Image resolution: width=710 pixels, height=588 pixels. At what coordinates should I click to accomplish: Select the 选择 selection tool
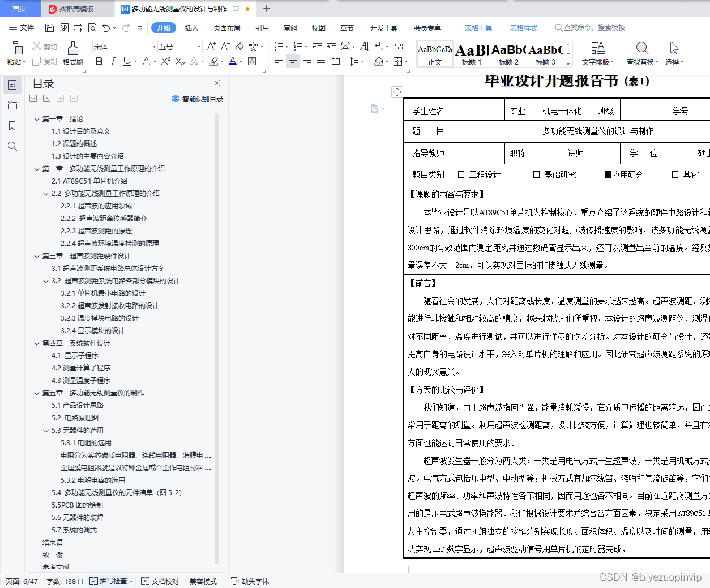pos(674,54)
